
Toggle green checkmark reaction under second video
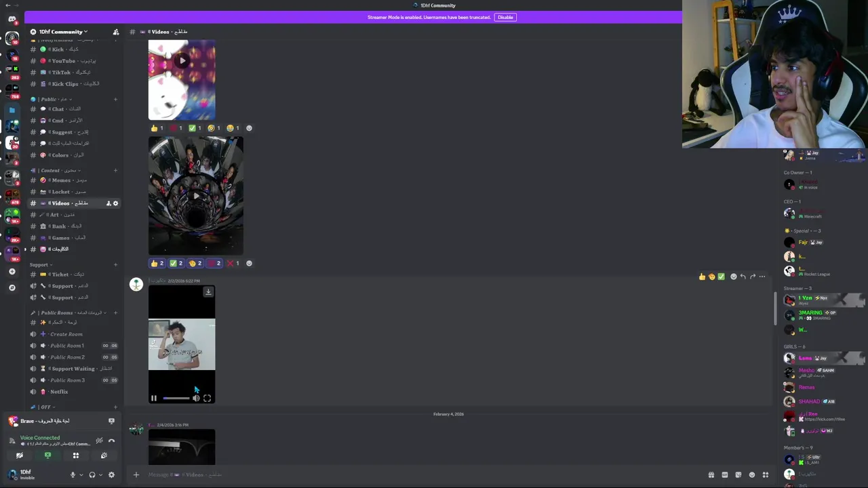pyautogui.click(x=176, y=264)
